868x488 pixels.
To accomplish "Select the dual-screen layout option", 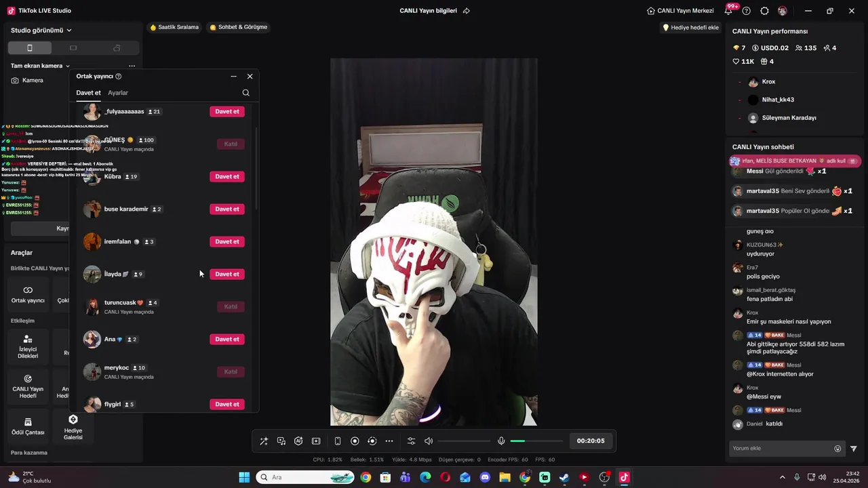I will pyautogui.click(x=117, y=48).
